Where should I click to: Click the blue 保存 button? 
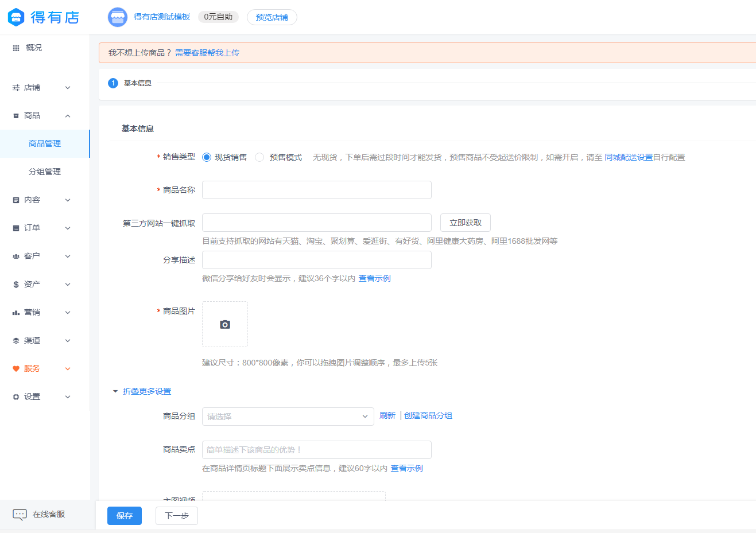tap(125, 516)
